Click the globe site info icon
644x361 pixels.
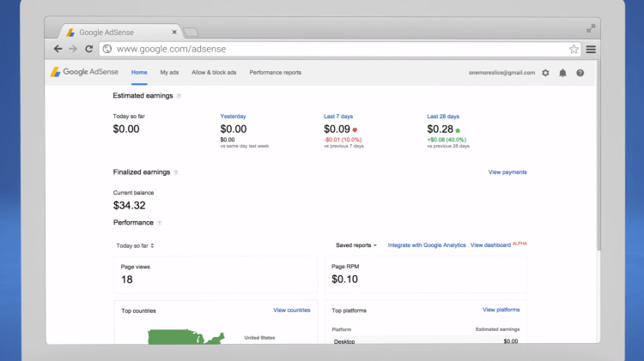point(107,49)
